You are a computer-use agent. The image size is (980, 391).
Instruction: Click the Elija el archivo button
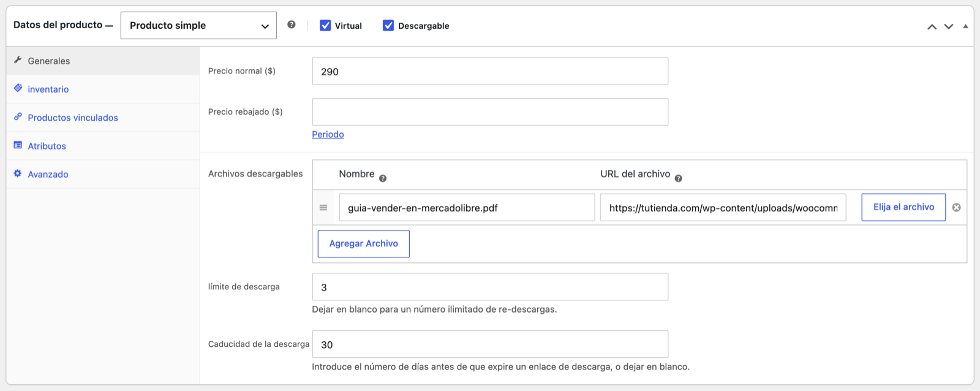coord(903,207)
